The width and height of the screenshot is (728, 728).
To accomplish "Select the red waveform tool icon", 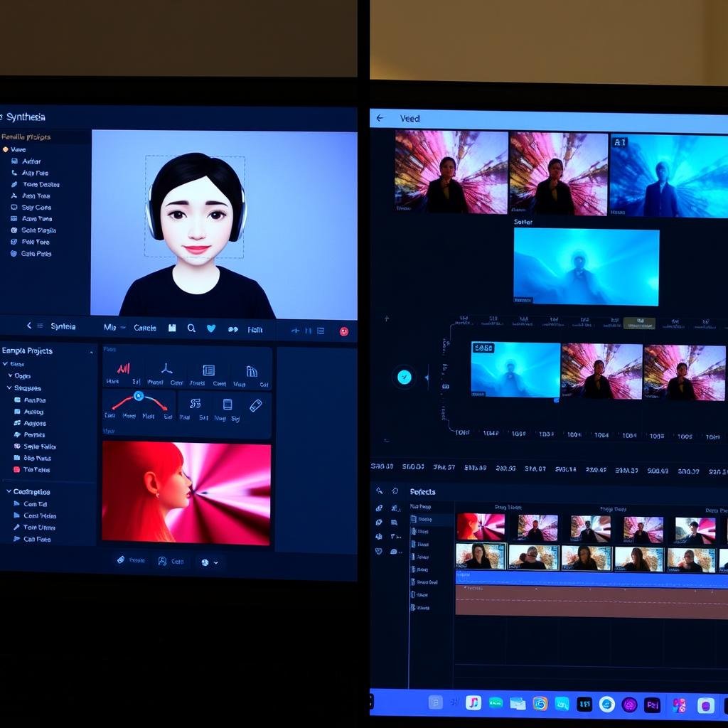I will (123, 369).
